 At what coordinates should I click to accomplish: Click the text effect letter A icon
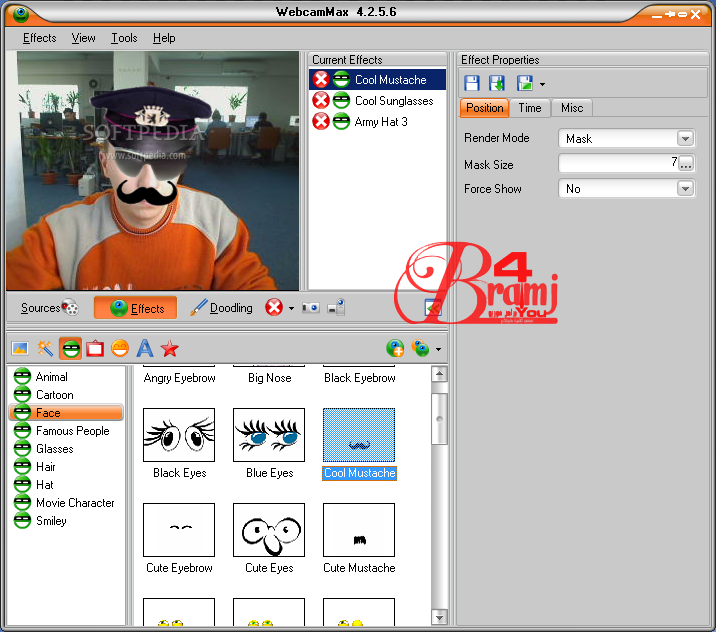(x=145, y=349)
